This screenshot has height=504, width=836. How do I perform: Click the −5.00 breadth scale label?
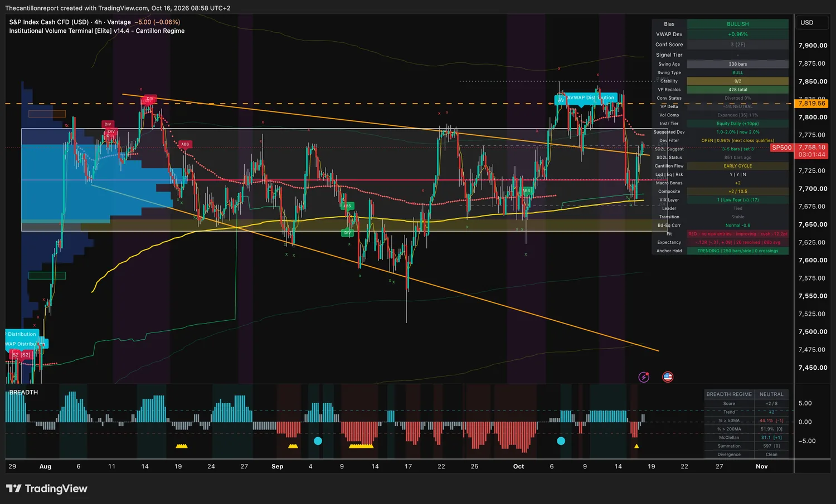click(x=807, y=441)
